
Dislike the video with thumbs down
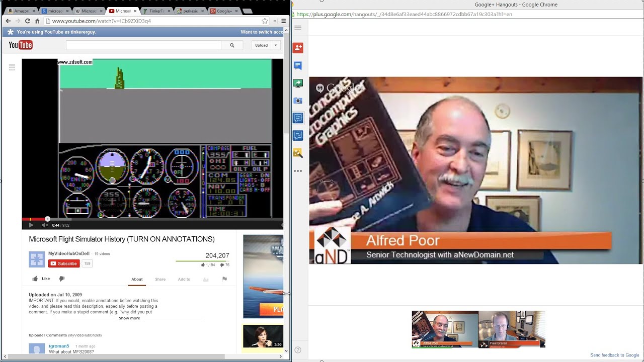pos(62,279)
